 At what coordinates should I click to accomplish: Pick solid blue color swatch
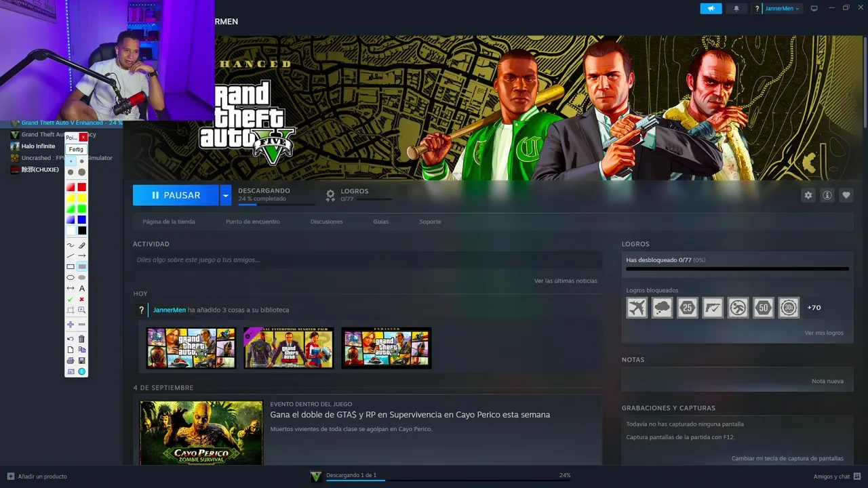[x=82, y=220]
